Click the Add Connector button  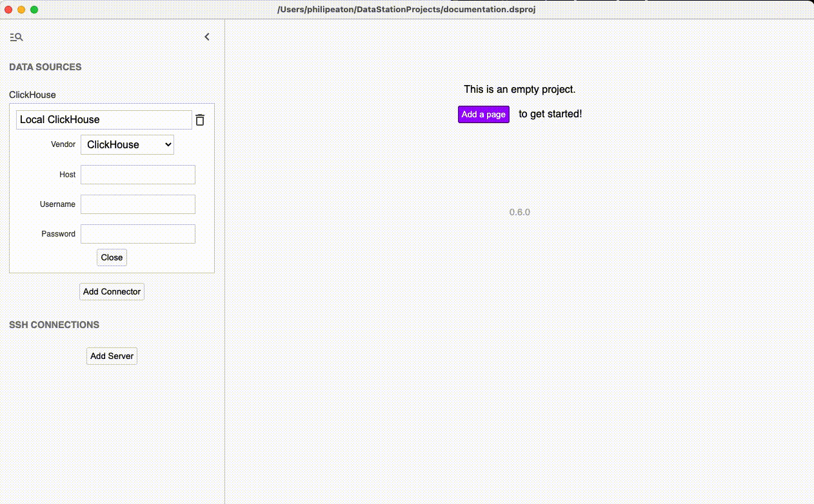click(x=112, y=291)
